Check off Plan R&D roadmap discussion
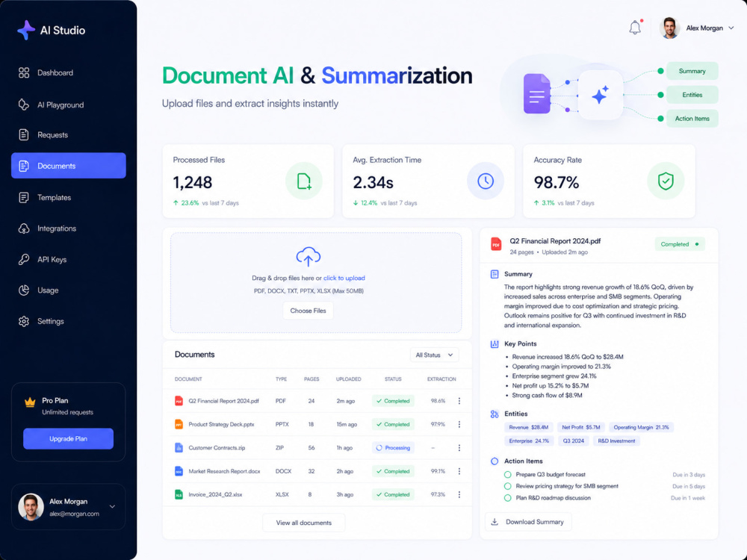This screenshot has width=747, height=560. pyautogui.click(x=508, y=498)
